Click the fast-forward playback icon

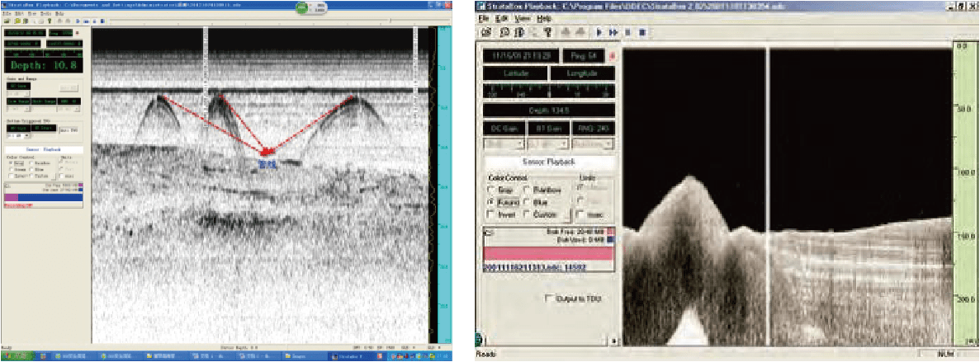click(x=613, y=32)
